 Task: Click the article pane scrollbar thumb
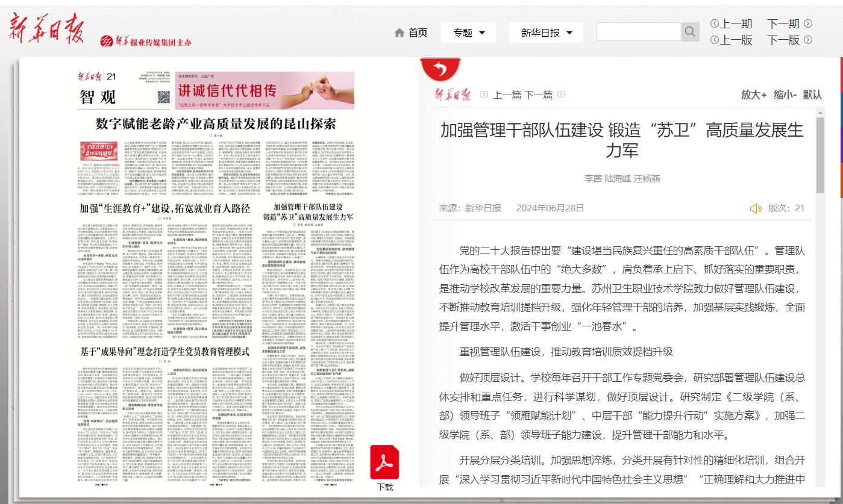pos(820,155)
